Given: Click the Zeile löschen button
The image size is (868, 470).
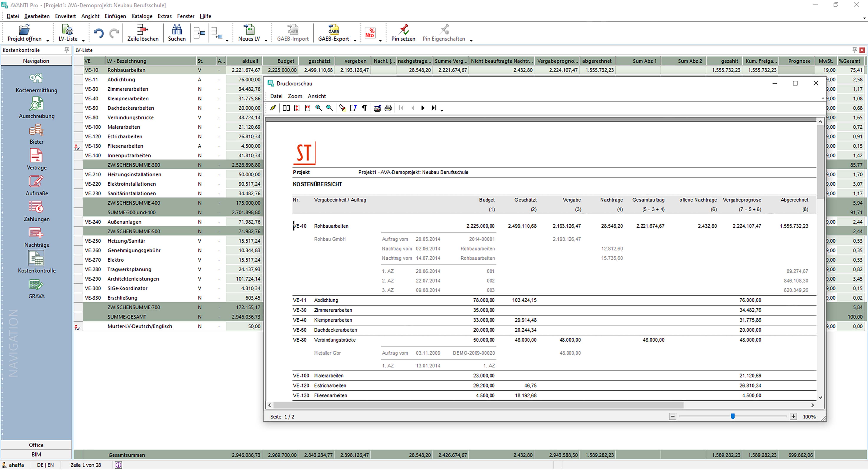Looking at the screenshot, I should click(143, 33).
